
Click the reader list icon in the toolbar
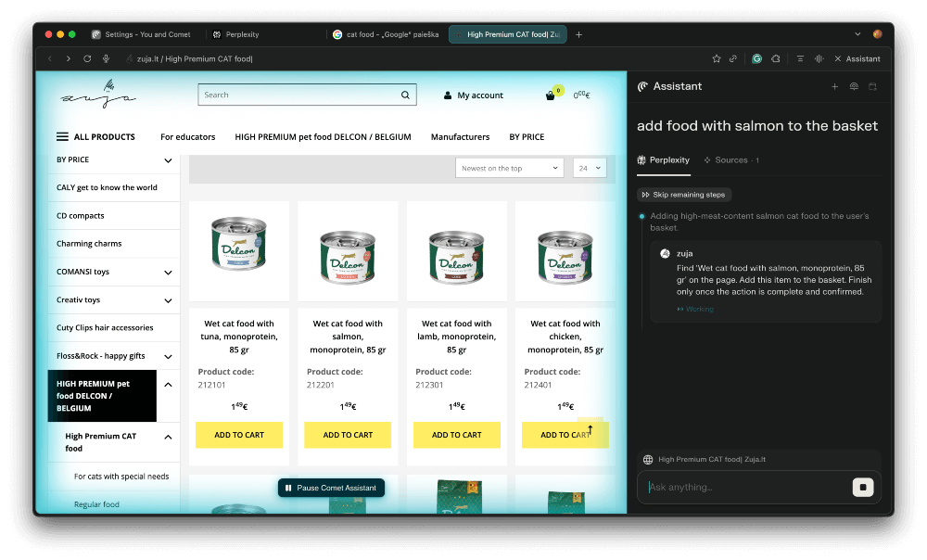(x=800, y=58)
